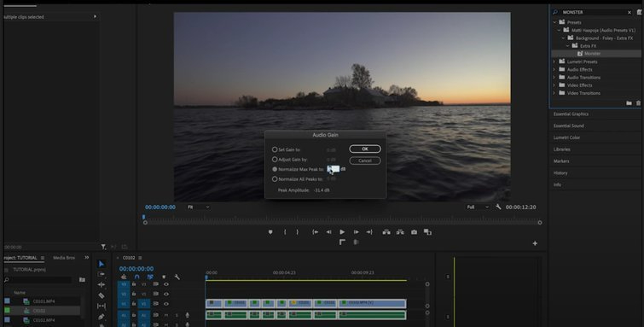644x327 pixels.
Task: Switch to the Media Browser tab
Action: point(64,258)
